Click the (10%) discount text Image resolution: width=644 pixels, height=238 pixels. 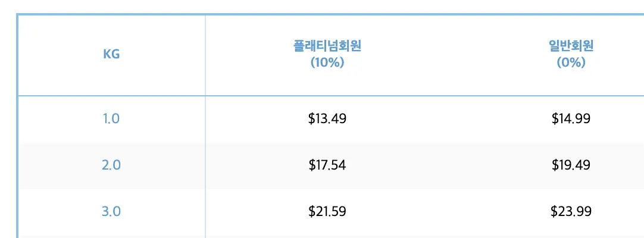click(327, 62)
